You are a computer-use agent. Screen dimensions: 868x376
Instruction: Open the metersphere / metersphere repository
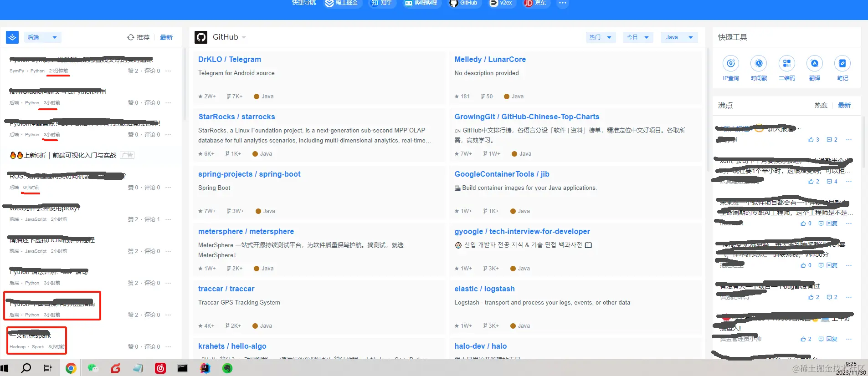point(246,231)
